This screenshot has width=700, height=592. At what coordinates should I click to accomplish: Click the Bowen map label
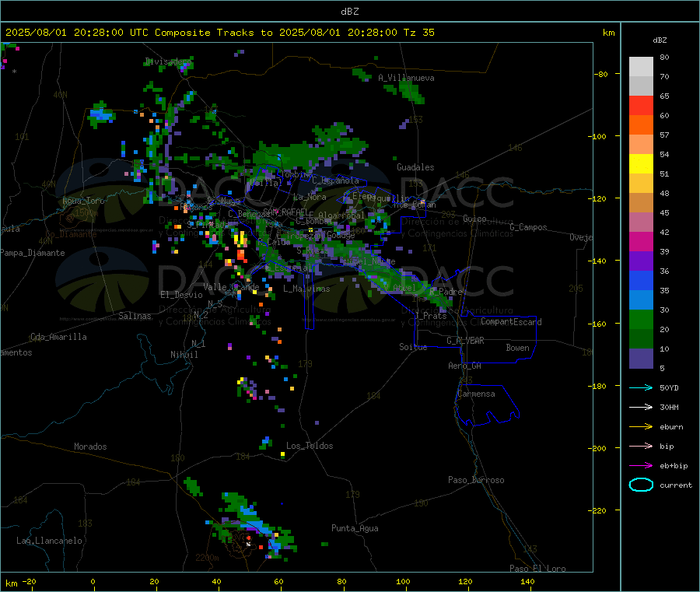click(517, 348)
